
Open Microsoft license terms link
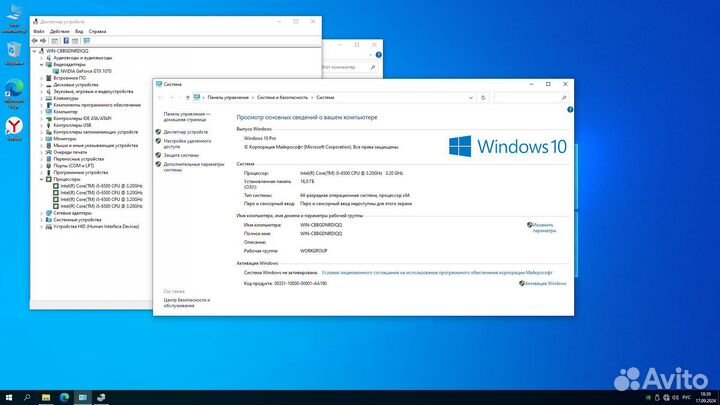[437, 273]
